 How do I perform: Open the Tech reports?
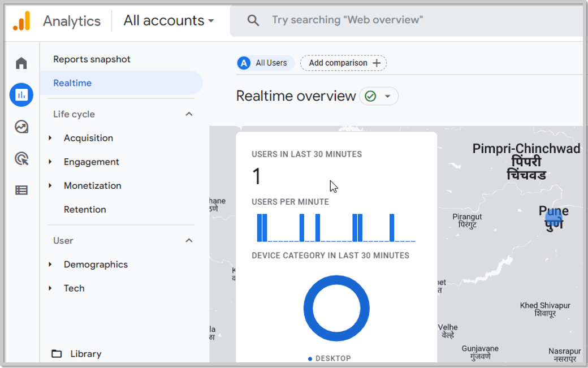pyautogui.click(x=74, y=288)
